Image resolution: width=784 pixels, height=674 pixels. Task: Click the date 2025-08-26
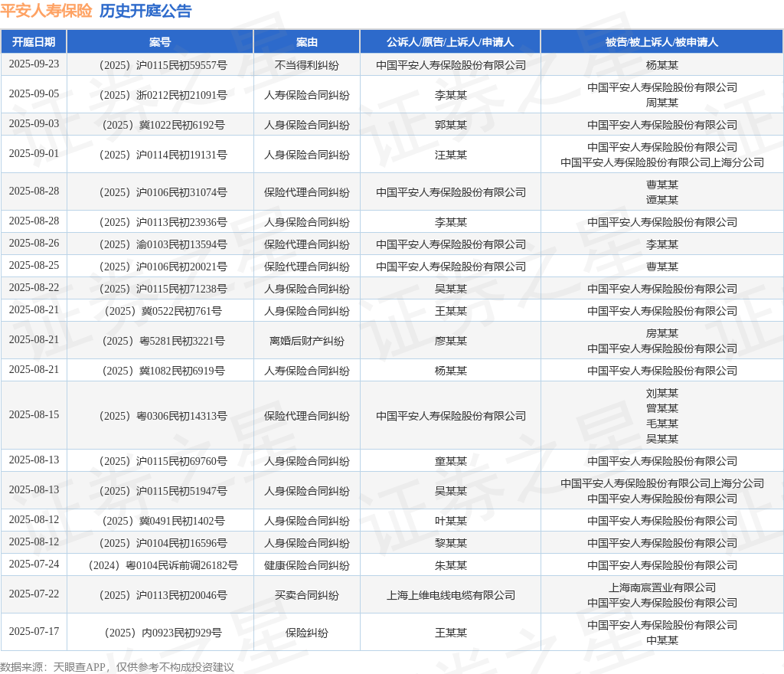[34, 243]
